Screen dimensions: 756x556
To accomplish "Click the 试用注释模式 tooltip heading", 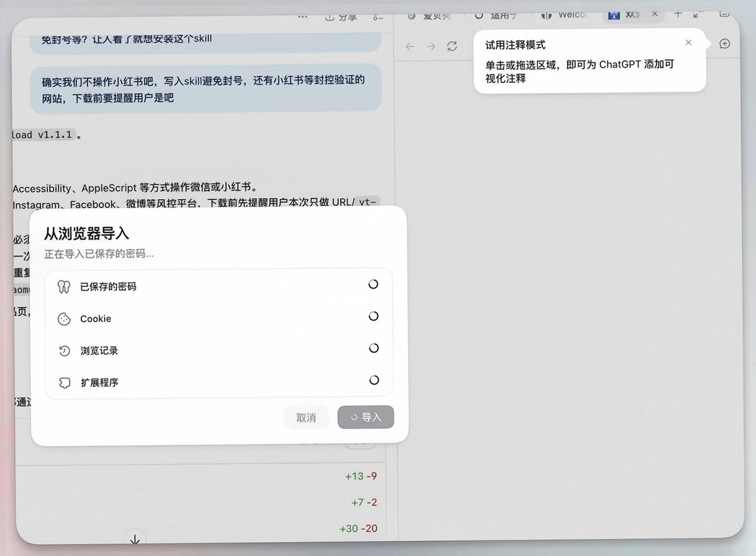I will coord(515,45).
